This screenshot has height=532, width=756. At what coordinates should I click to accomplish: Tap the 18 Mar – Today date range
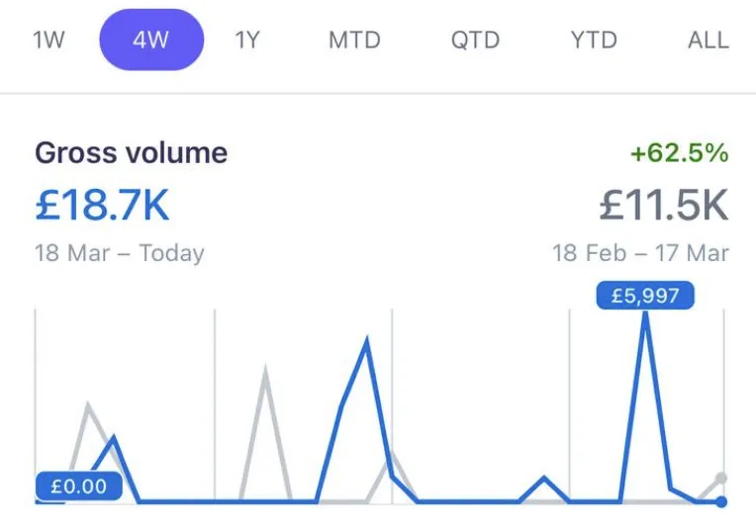[x=120, y=253]
